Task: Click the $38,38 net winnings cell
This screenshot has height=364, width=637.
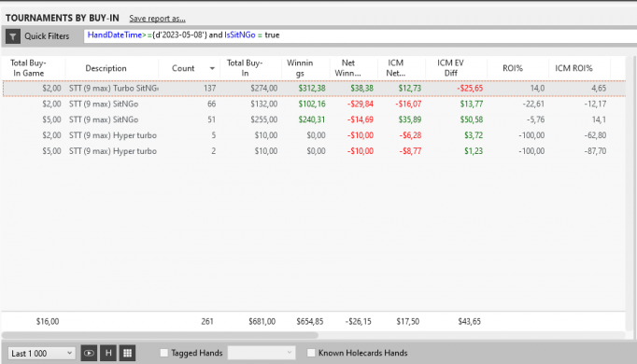Action: point(361,89)
